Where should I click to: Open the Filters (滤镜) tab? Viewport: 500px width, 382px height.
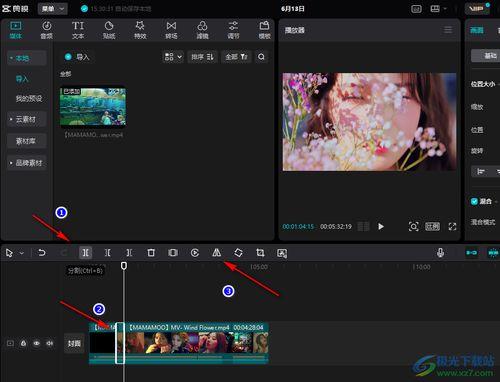pos(202,30)
